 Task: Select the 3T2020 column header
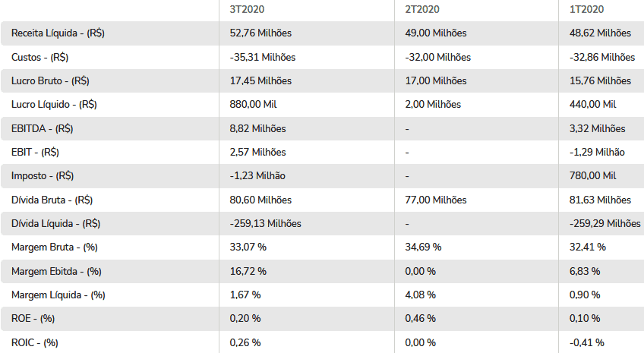[247, 9]
